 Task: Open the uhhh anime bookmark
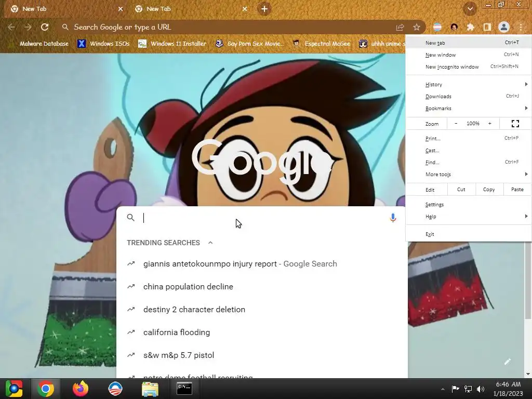pyautogui.click(x=382, y=44)
